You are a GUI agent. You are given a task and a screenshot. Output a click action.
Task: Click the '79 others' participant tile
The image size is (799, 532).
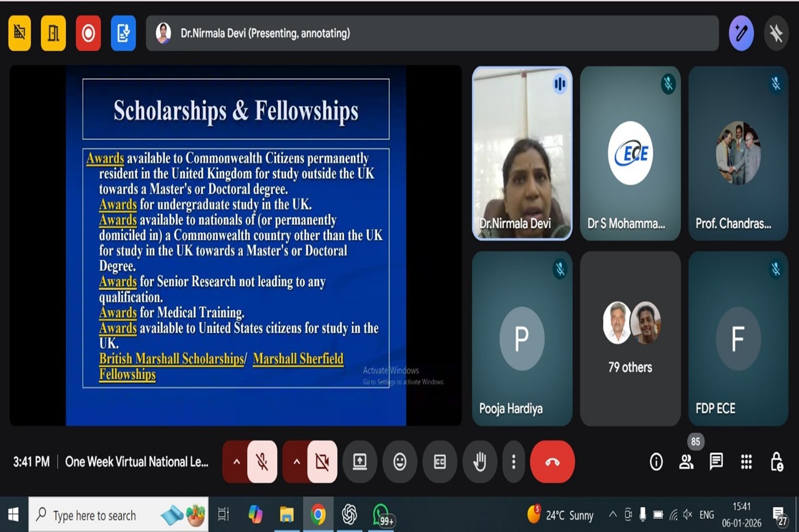click(x=630, y=339)
